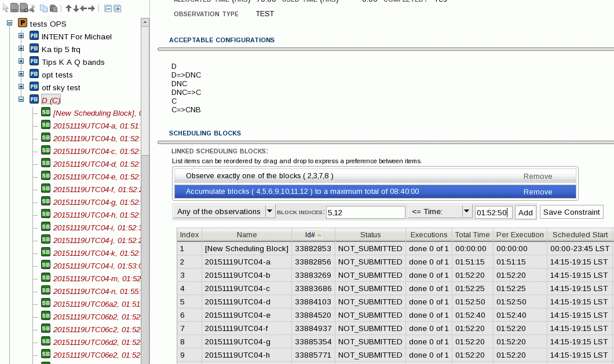The height and width of the screenshot is (364, 614).
Task: Open the '<= Time:' constraint dropdown
Action: pos(440,212)
